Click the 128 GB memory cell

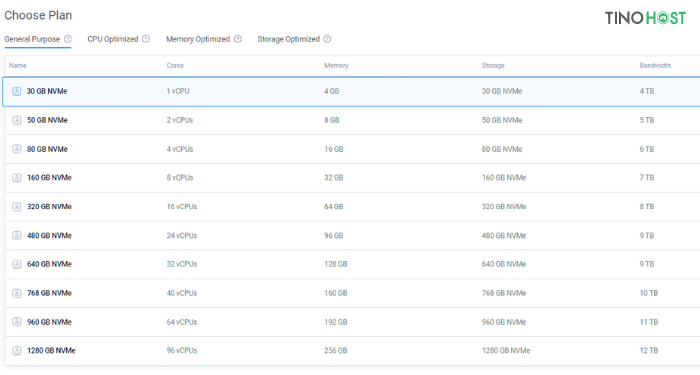pos(336,264)
